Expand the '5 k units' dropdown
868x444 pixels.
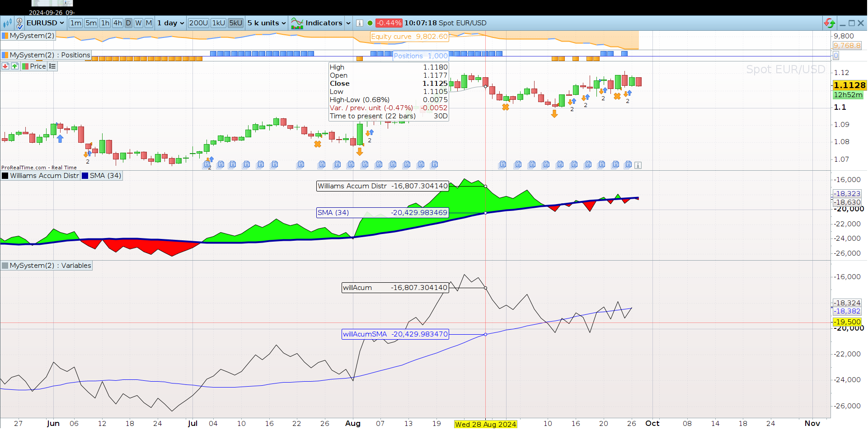(267, 23)
